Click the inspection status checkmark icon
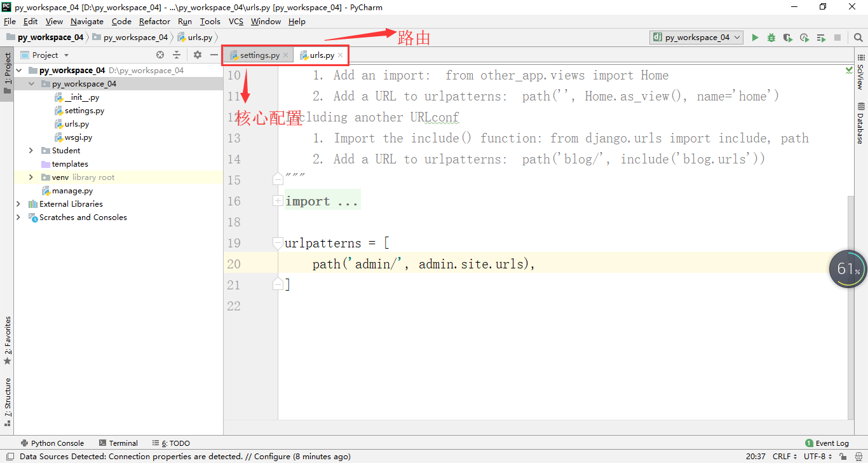This screenshot has width=868, height=463. tap(850, 69)
